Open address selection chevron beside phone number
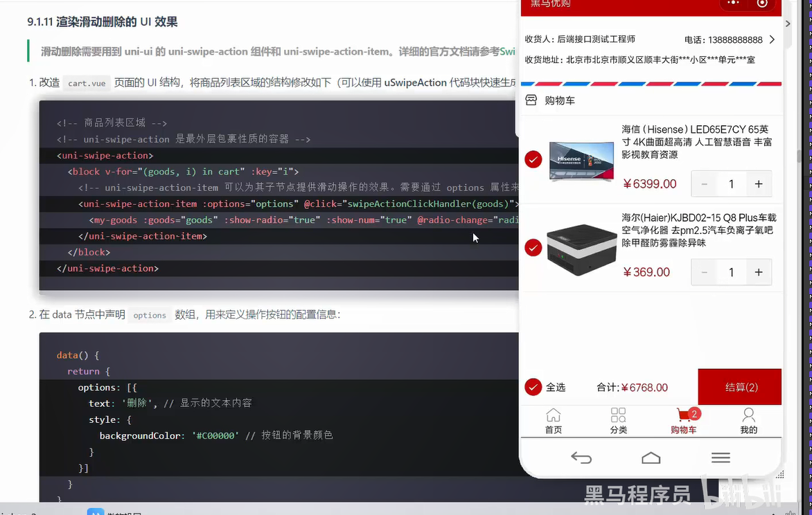Screen dimensions: 812x515 [772, 40]
